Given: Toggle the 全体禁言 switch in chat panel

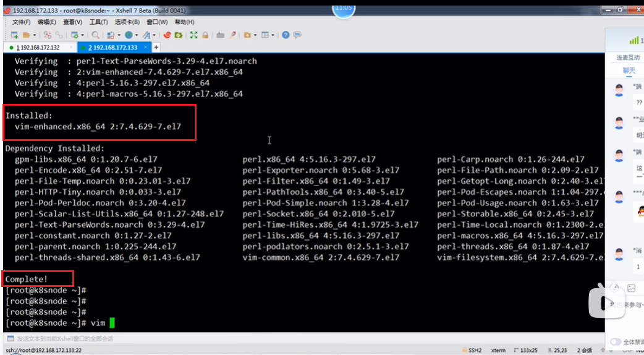Looking at the screenshot, I should (616, 342).
